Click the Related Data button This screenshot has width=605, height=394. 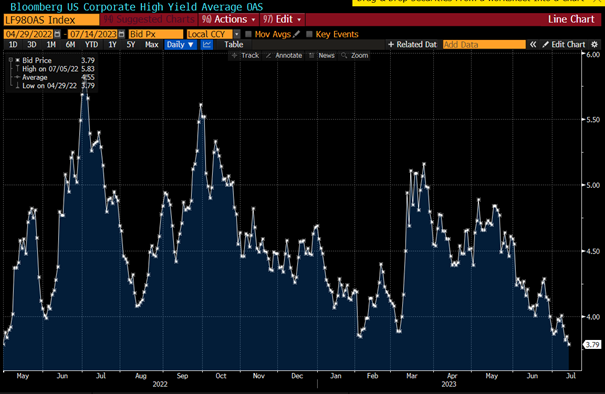point(412,45)
